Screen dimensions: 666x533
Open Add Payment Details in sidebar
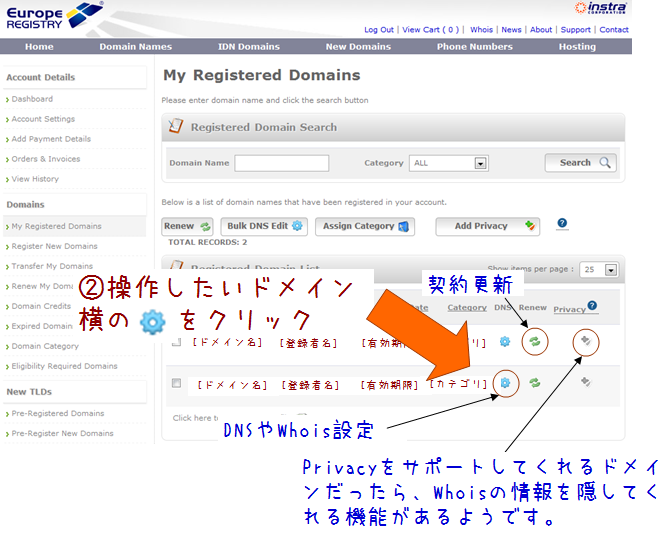click(51, 139)
